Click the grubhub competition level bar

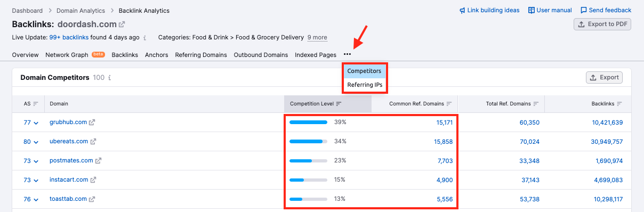pyautogui.click(x=308, y=123)
